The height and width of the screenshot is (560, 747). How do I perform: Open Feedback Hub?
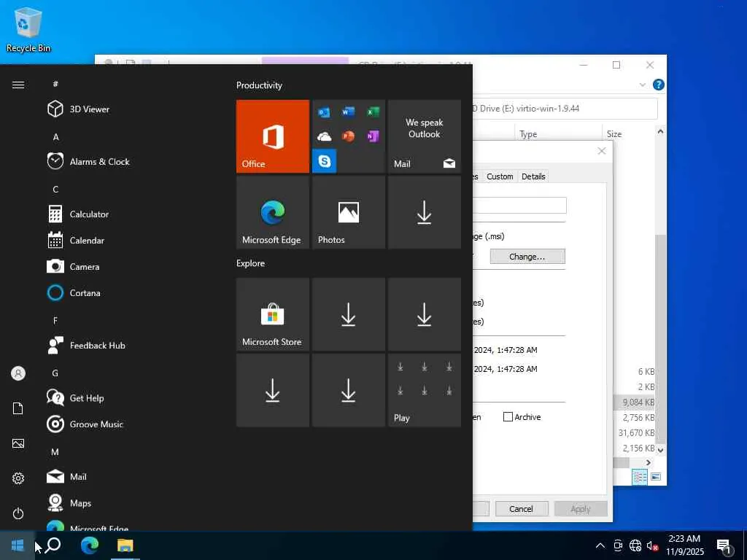pyautogui.click(x=86, y=345)
